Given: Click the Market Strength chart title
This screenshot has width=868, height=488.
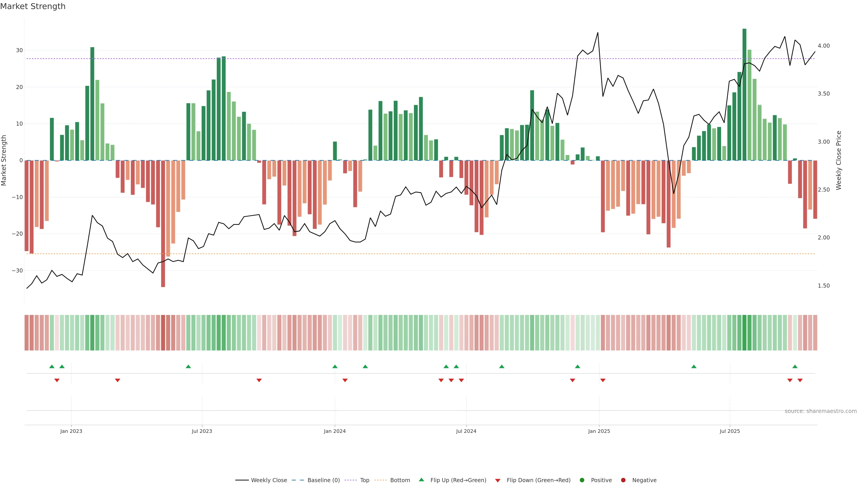Looking at the screenshot, I should 33,6.
